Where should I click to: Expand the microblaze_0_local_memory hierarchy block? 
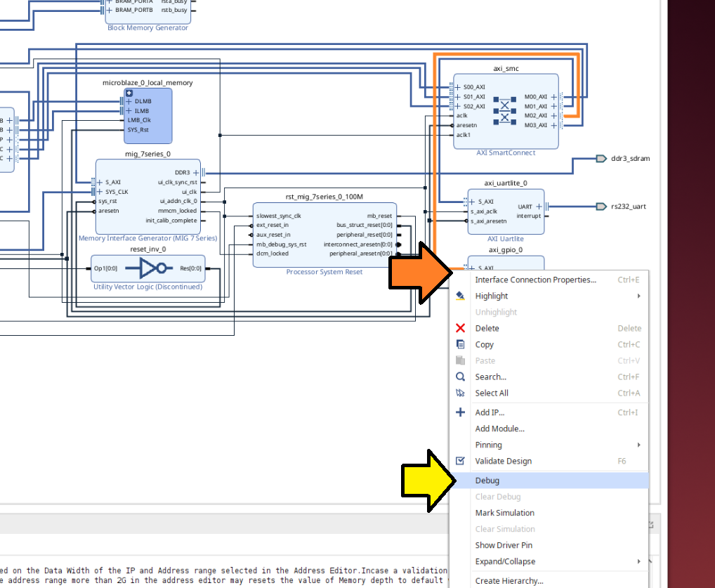point(129,93)
